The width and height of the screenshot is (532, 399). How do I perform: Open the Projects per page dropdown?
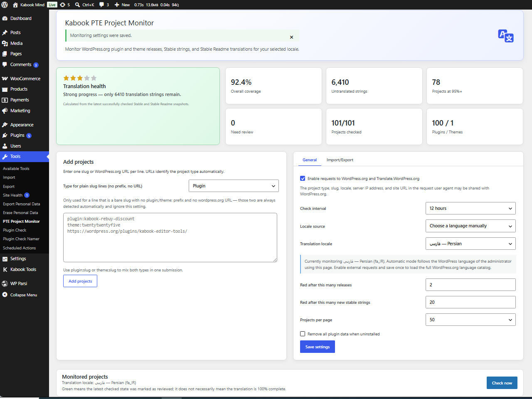[470, 320]
